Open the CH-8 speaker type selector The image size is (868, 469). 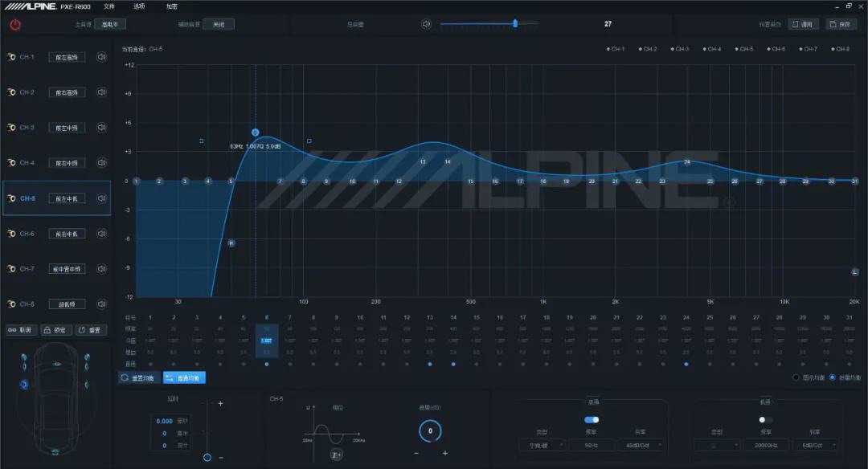(x=67, y=304)
